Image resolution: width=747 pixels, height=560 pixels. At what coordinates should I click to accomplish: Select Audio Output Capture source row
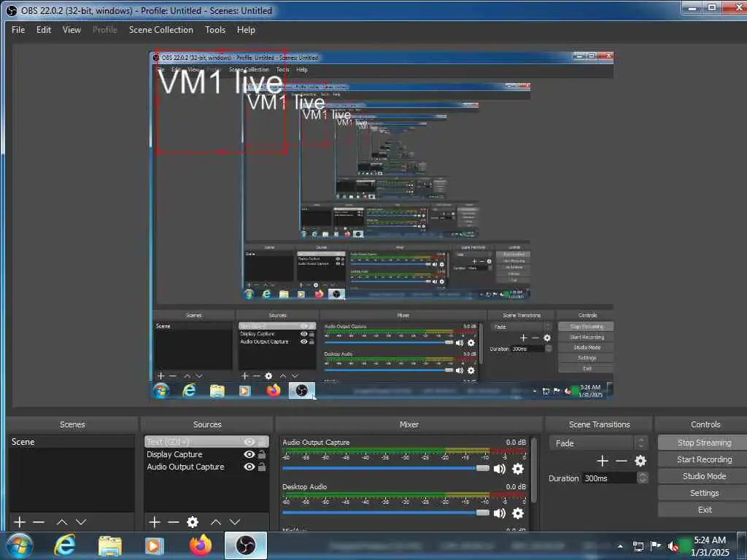click(206, 467)
